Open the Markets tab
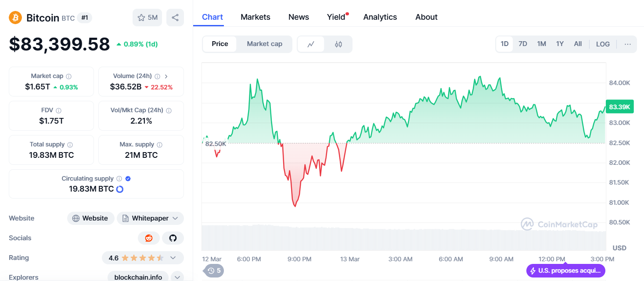This screenshot has width=644, height=281. pyautogui.click(x=255, y=17)
